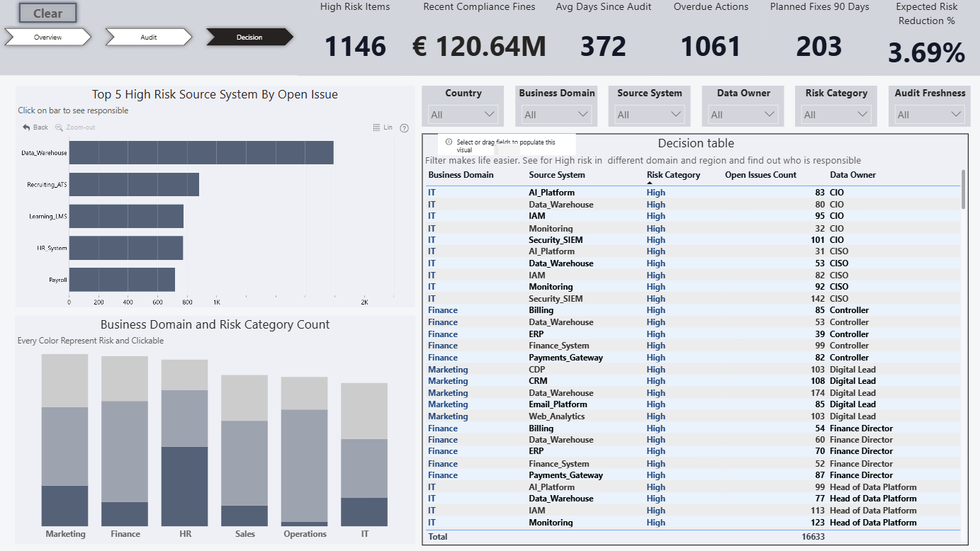Select the Payroll bar in risk chart
980x551 pixels.
(122, 279)
